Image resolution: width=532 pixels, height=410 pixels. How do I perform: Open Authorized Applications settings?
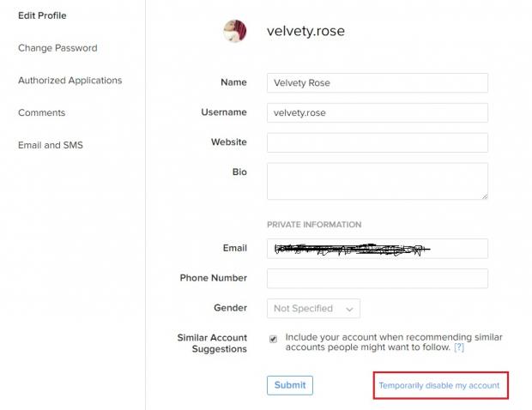coord(70,81)
